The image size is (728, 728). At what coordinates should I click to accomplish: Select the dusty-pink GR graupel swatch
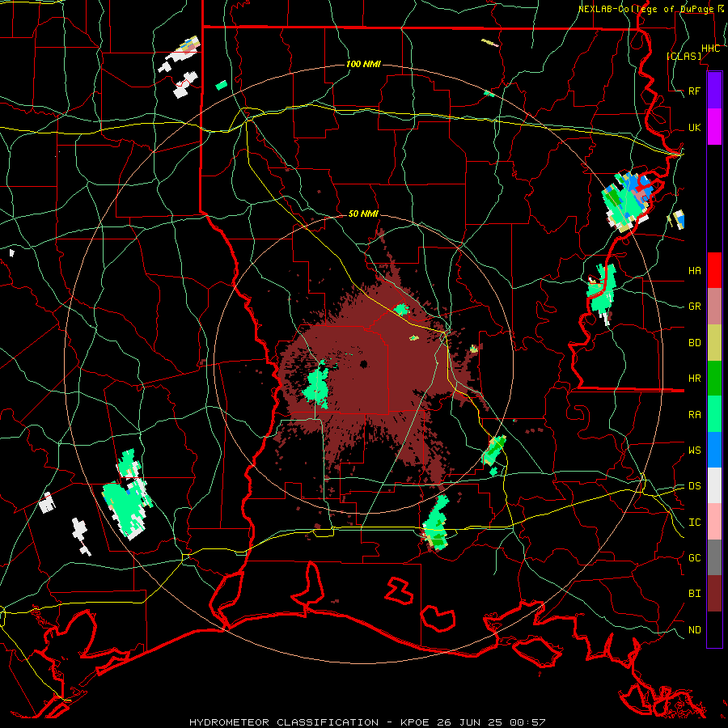(714, 307)
